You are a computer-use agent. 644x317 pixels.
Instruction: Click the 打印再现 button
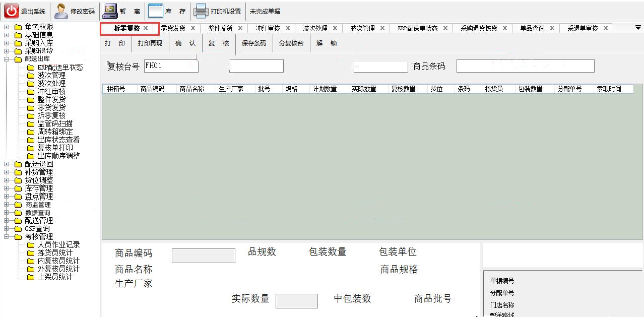(150, 43)
